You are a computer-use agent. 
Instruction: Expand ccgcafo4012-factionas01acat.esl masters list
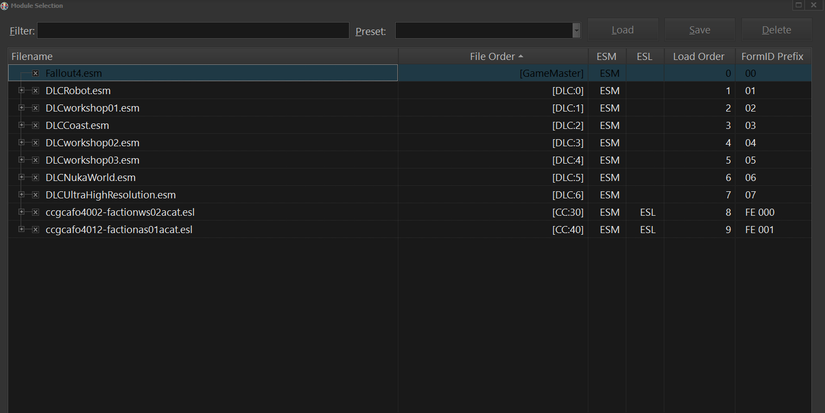coord(21,230)
